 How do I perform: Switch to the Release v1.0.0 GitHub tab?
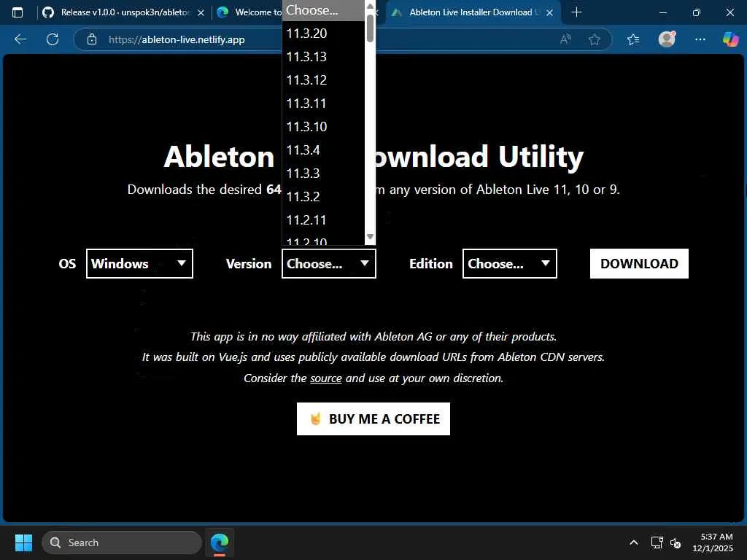[x=125, y=12]
